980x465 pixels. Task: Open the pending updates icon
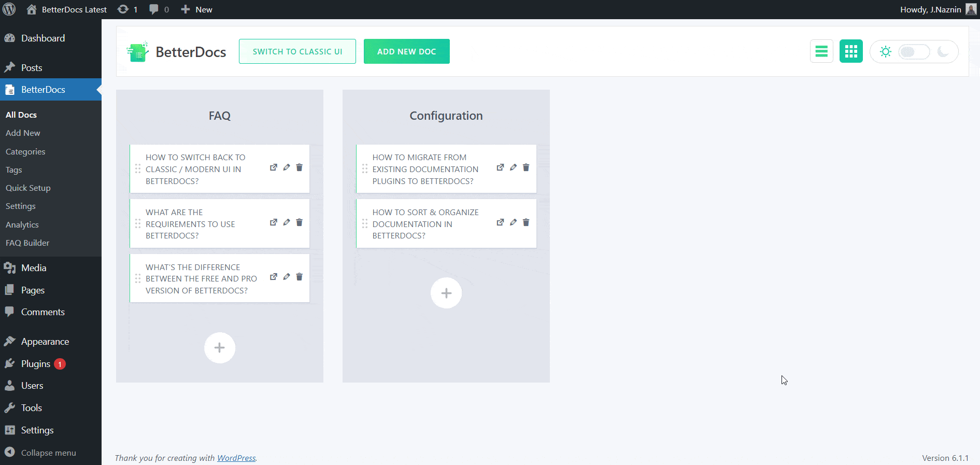[127, 9]
